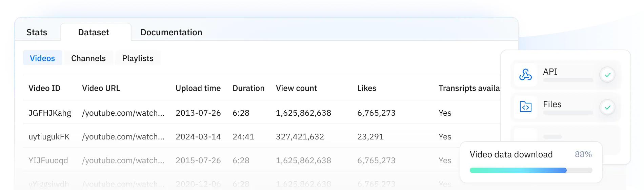This screenshot has width=644, height=190.
Task: Click the Likes column header
Action: 367,88
